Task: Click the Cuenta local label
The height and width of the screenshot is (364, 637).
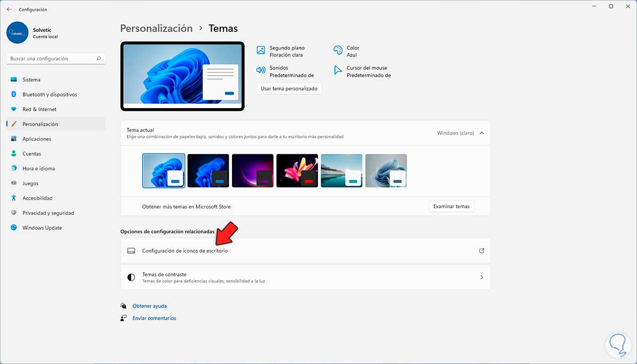Action: click(x=45, y=37)
